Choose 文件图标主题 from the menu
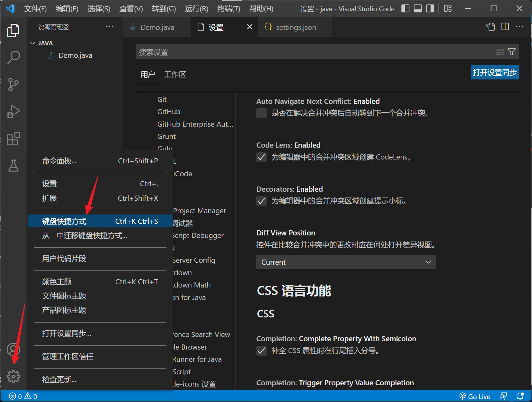The image size is (532, 402). point(100,296)
